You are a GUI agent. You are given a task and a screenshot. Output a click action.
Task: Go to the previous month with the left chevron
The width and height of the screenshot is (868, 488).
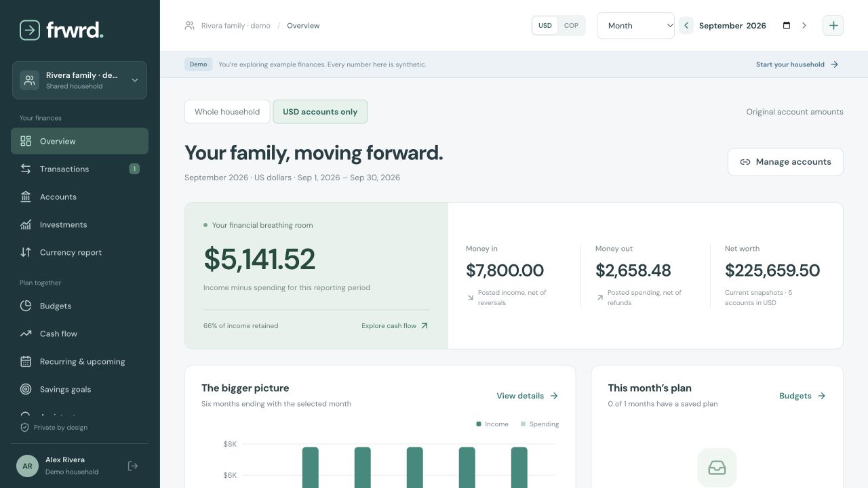686,26
